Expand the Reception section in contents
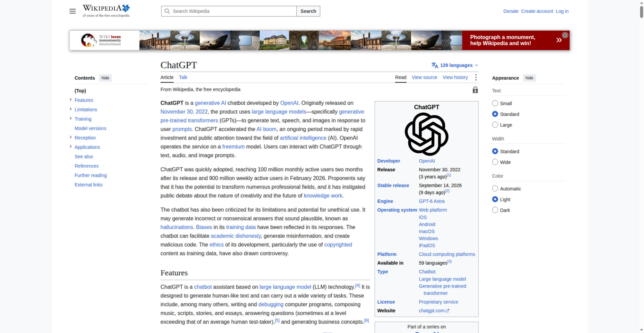The width and height of the screenshot is (644, 333). [71, 137]
